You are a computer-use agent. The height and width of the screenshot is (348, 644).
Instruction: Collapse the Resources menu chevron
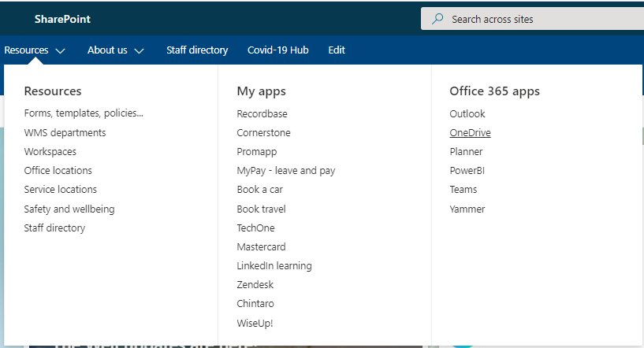point(61,51)
